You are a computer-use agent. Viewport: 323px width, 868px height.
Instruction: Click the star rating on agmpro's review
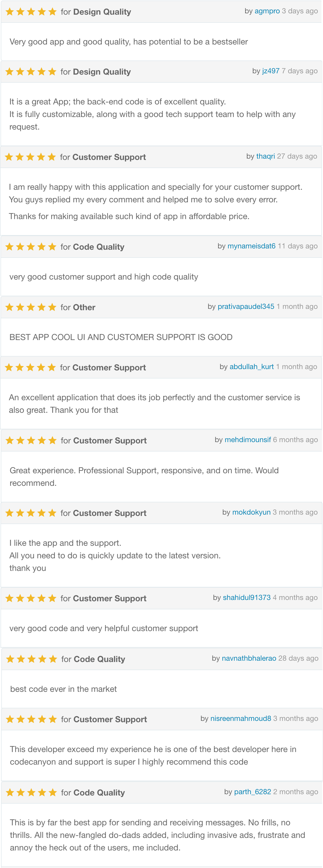tap(31, 12)
